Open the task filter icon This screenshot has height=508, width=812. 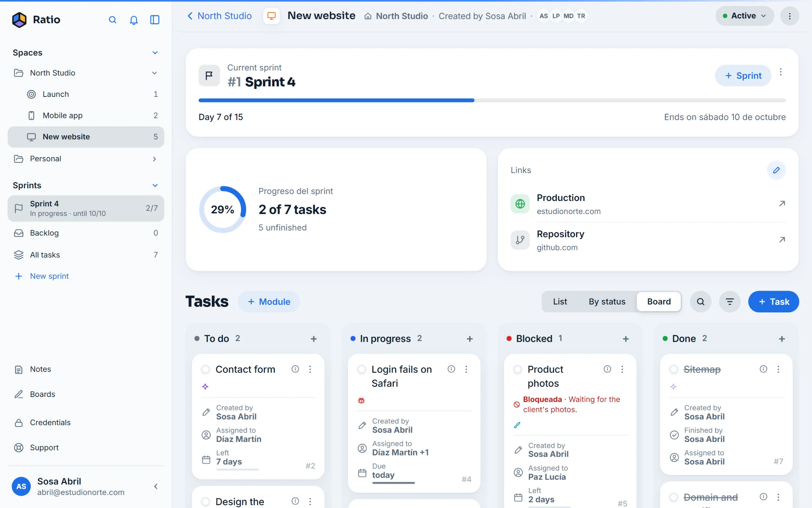click(x=730, y=302)
